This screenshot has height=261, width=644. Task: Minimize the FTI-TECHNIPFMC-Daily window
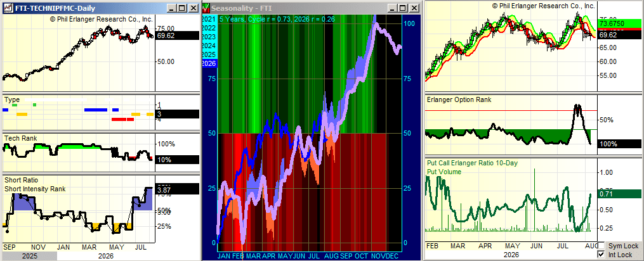(173, 8)
